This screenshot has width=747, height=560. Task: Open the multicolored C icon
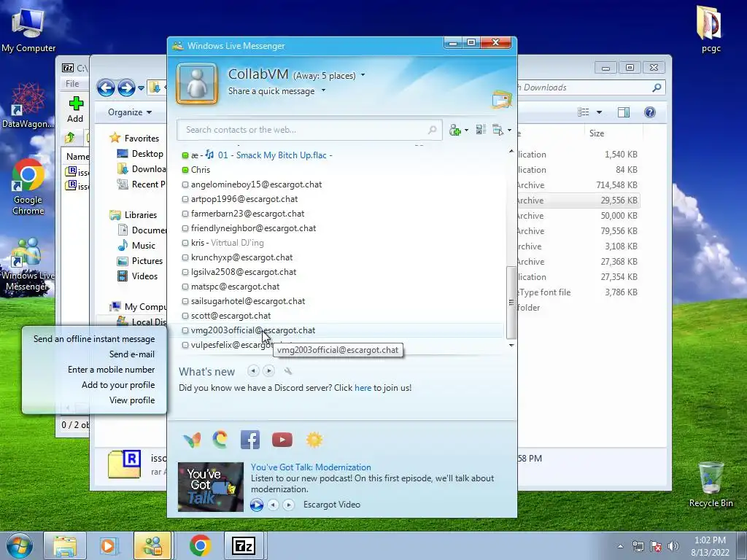[220, 440]
